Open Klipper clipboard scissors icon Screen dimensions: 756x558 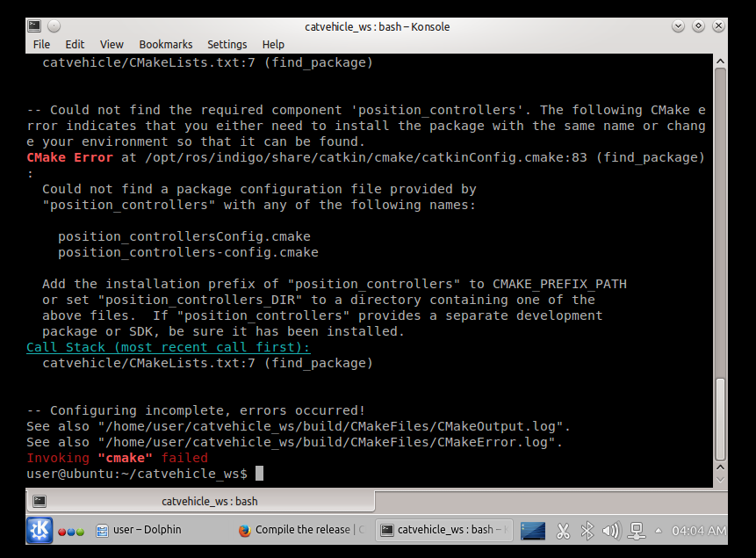563,530
